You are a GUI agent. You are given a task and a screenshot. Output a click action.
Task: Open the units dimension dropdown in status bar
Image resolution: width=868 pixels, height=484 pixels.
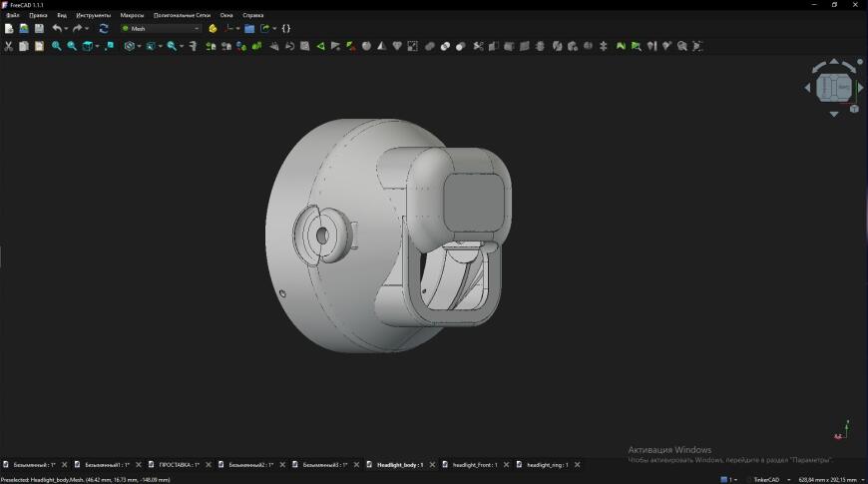tap(831, 480)
